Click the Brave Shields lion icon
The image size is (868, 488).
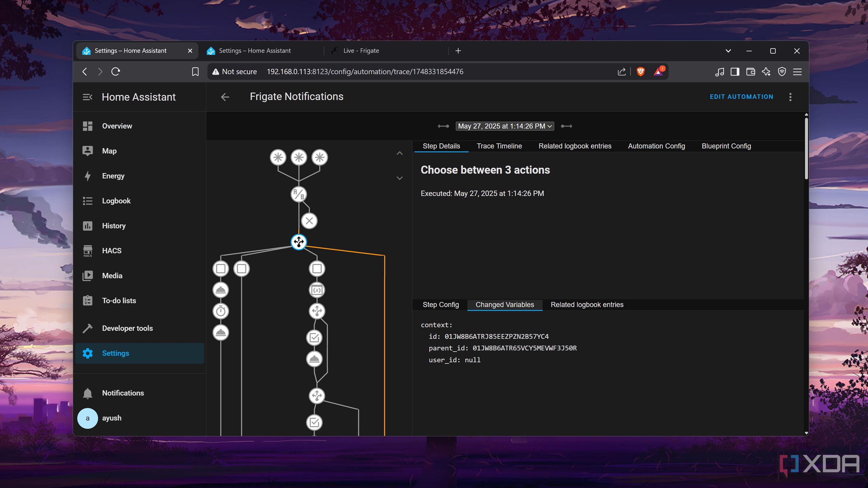(641, 71)
